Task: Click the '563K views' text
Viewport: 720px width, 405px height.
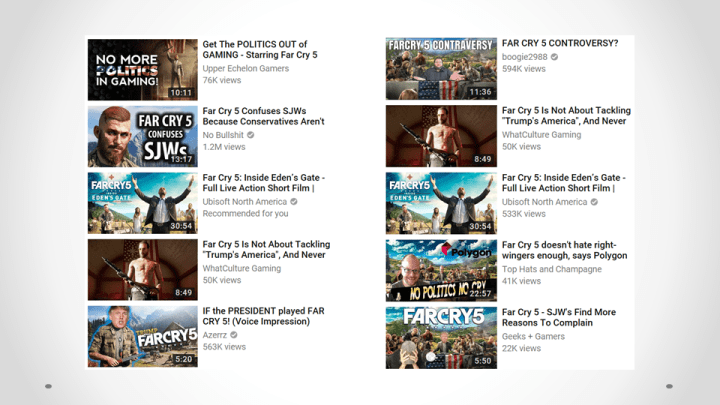Action: pos(224,347)
